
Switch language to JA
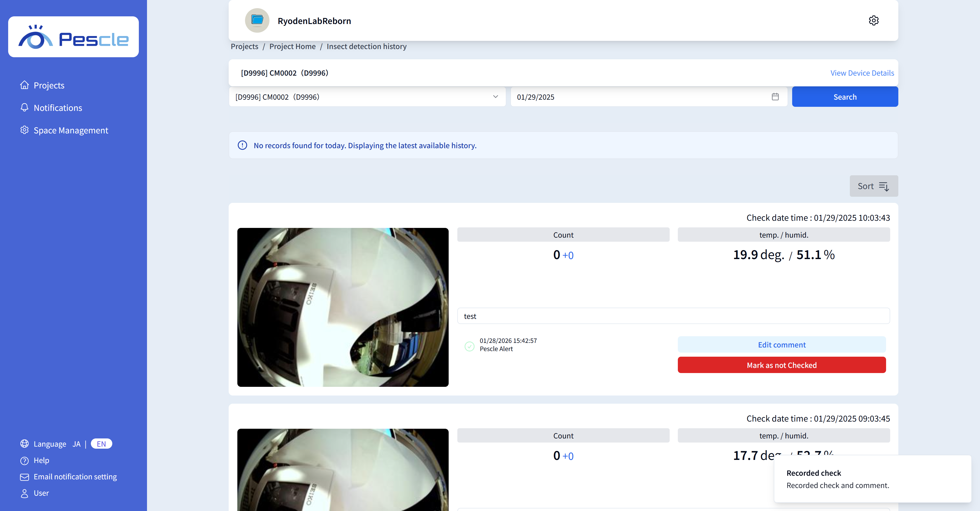[77, 444]
